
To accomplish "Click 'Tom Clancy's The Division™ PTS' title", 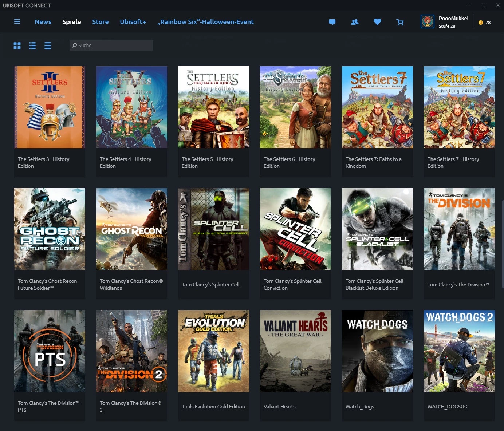I will pyautogui.click(x=49, y=406).
